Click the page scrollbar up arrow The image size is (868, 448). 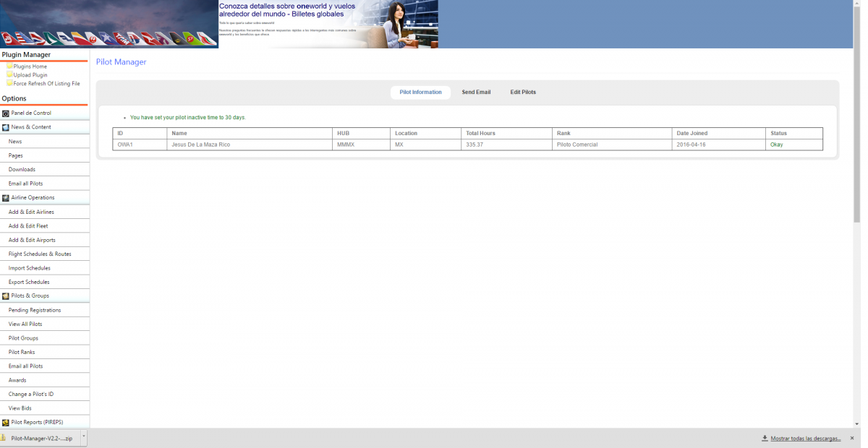pyautogui.click(x=857, y=4)
